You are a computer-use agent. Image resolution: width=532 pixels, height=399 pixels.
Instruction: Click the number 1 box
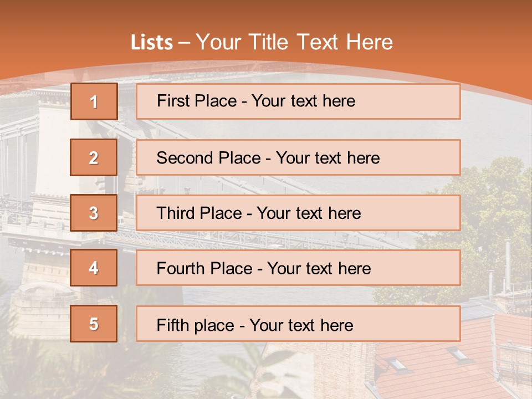94,101
